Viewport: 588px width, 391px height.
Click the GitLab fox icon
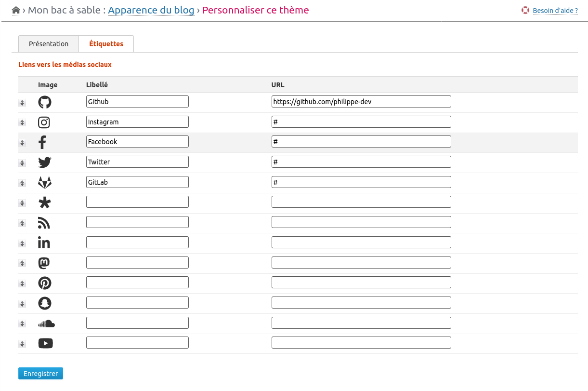(x=45, y=183)
